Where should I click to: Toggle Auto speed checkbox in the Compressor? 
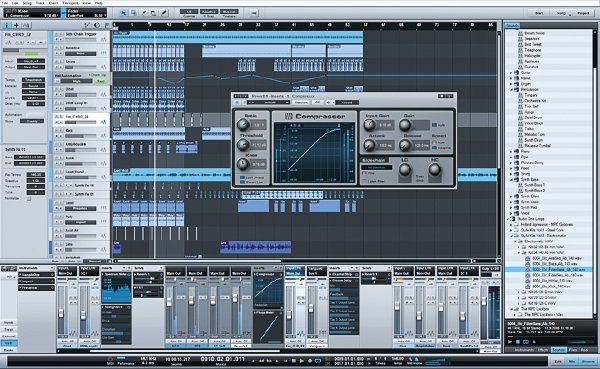[x=434, y=142]
